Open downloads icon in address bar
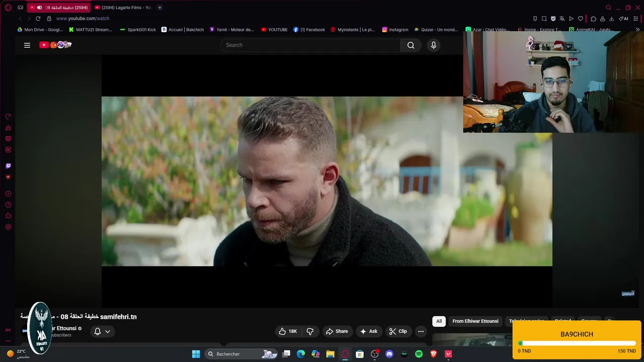Viewport: 644px width, 362px height. 611,19
